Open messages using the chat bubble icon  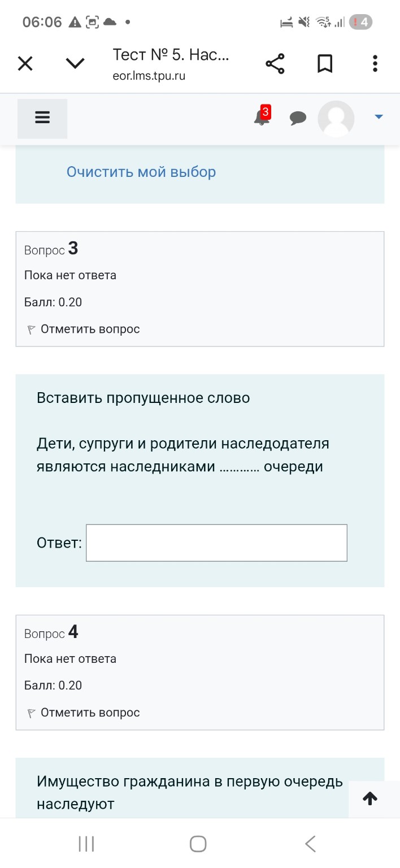298,118
